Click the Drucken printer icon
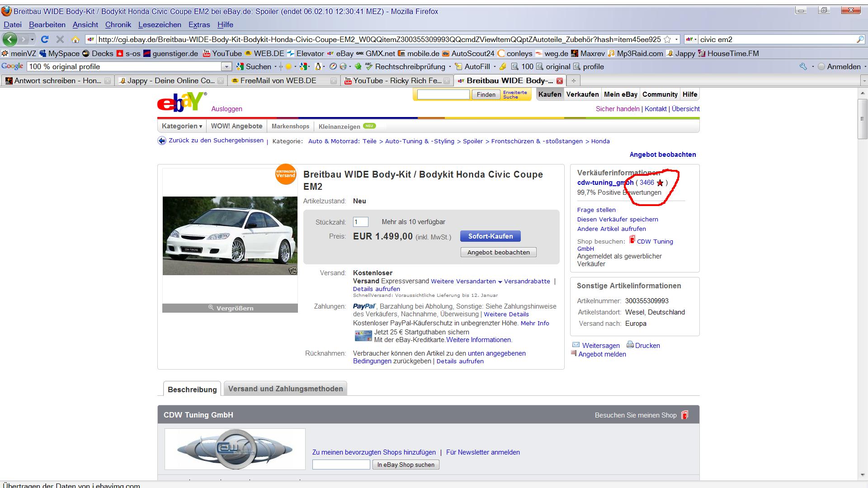The height and width of the screenshot is (488, 868). [630, 345]
